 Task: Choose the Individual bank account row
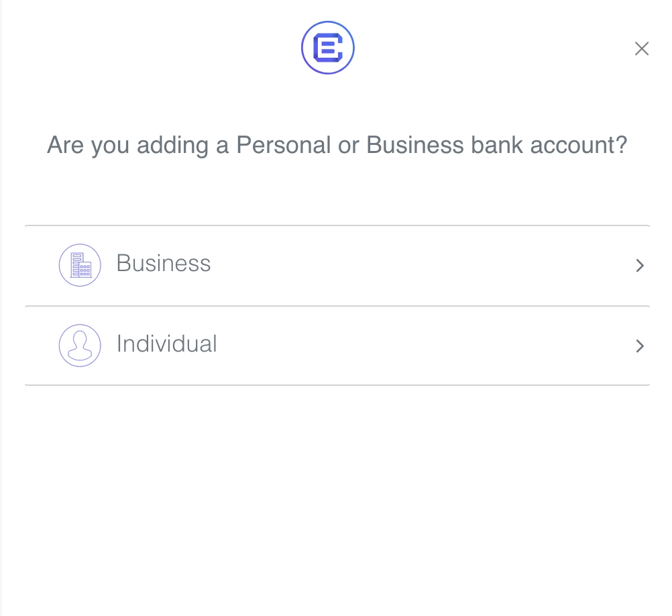(x=337, y=346)
